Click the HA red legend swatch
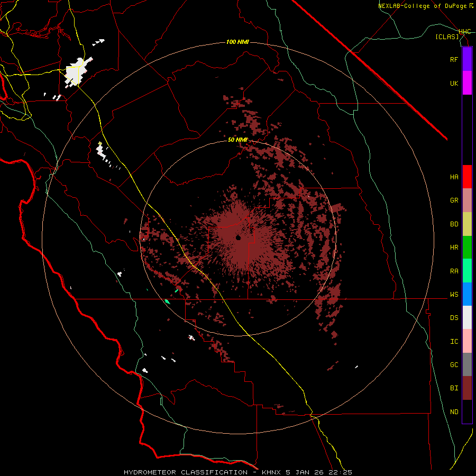 [x=467, y=177]
